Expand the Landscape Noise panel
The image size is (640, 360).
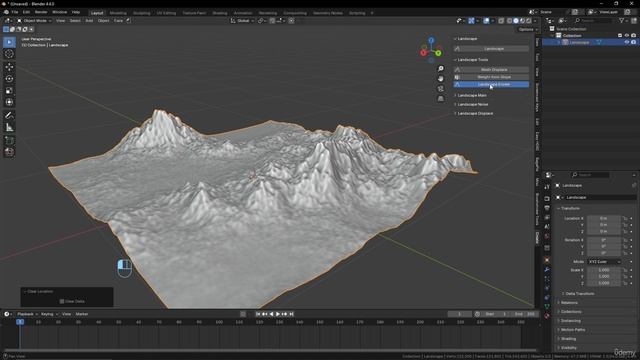[472, 104]
